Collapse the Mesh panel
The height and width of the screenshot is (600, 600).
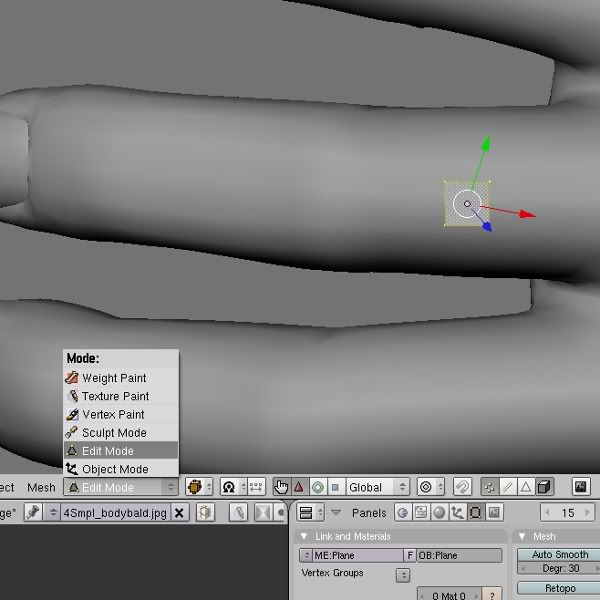tap(522, 536)
